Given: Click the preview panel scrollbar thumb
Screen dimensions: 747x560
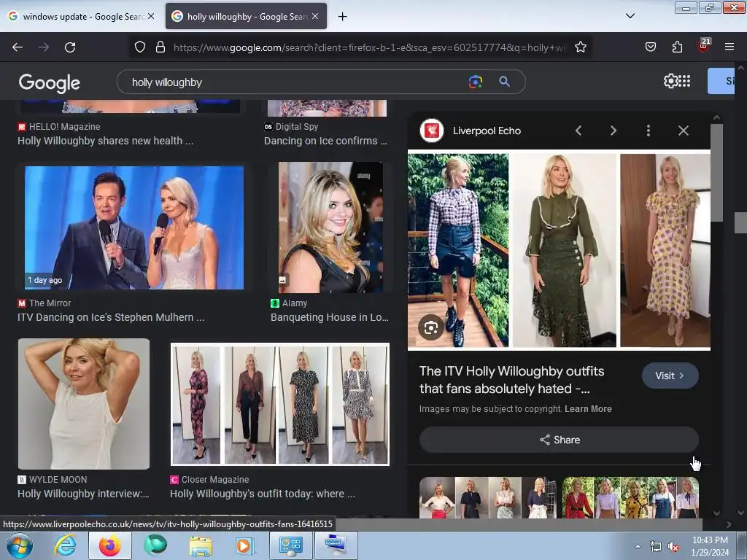Looking at the screenshot, I should pos(716,172).
